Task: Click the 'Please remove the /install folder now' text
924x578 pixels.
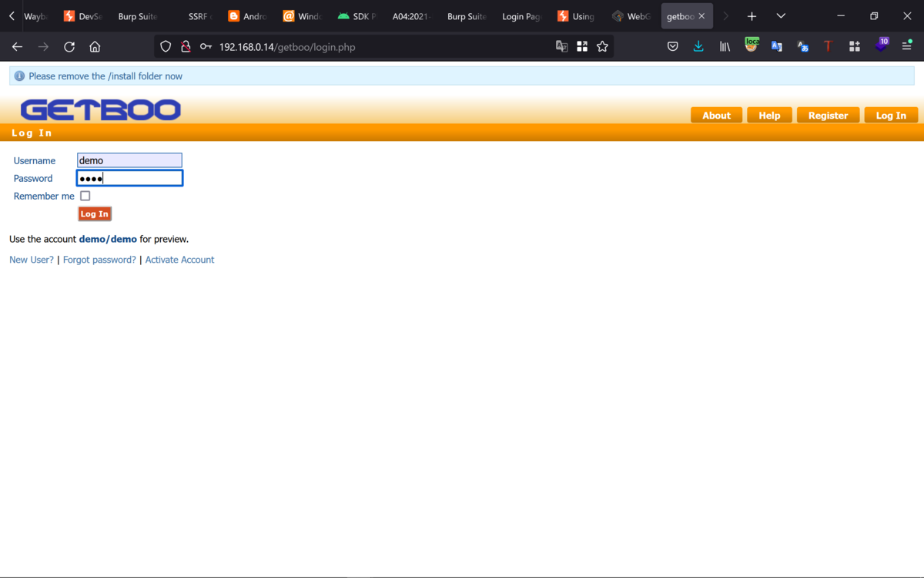Action: click(x=105, y=76)
